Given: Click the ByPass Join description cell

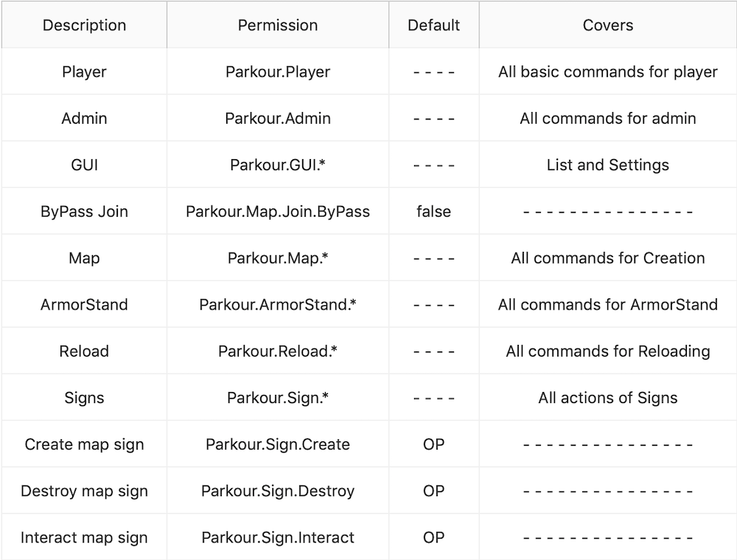Looking at the screenshot, I should click(x=84, y=211).
